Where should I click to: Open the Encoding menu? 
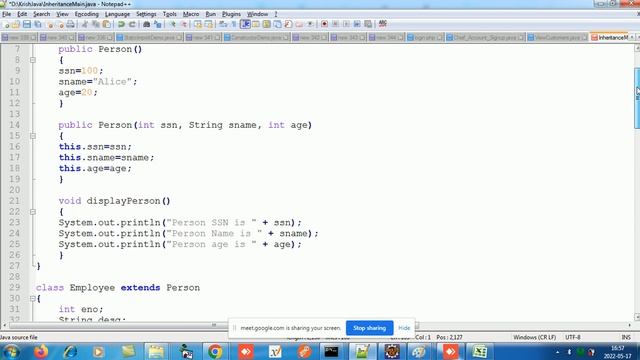coord(87,14)
